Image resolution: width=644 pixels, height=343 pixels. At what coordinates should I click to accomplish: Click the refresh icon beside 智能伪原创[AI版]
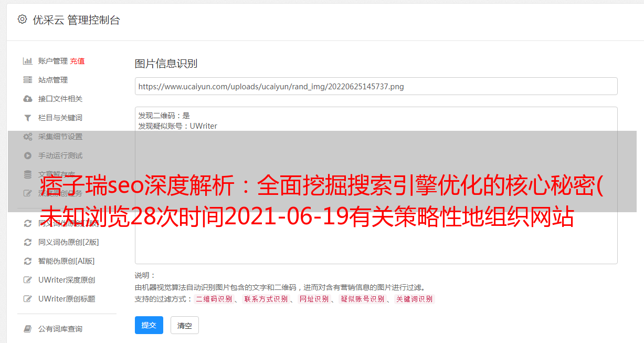(x=28, y=261)
